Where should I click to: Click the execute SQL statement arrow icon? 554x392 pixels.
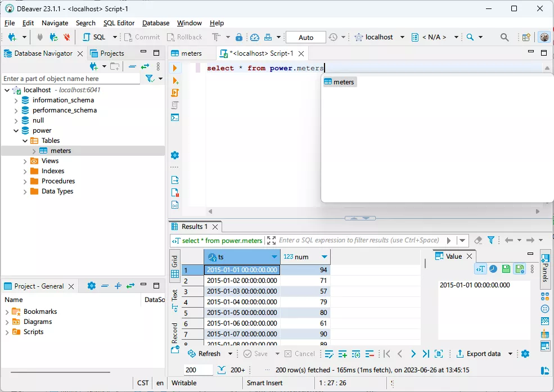[175, 68]
